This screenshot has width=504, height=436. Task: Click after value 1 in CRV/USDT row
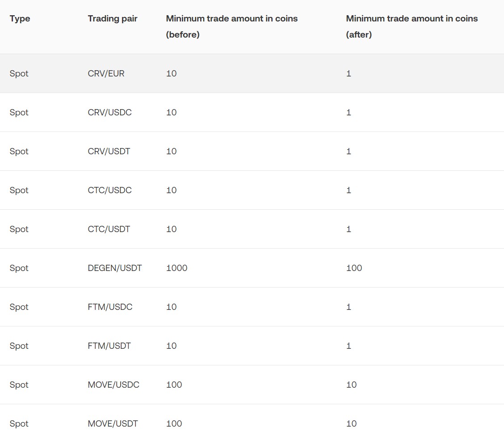[x=349, y=151]
